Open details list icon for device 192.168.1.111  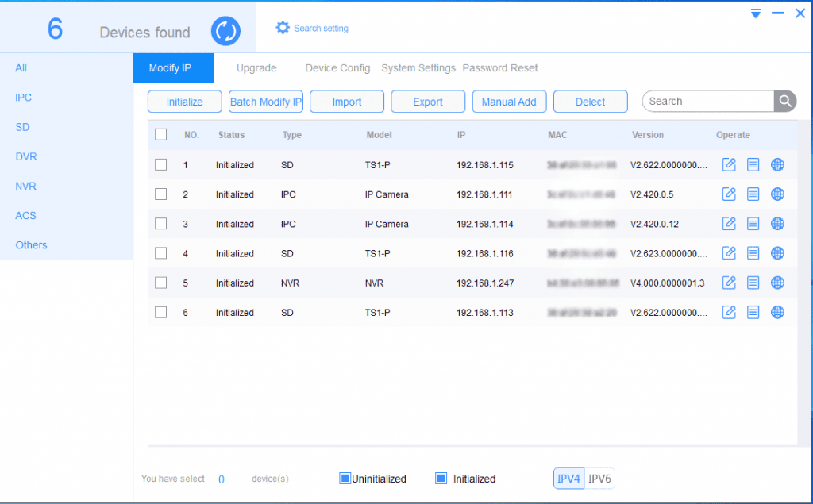[x=753, y=194]
